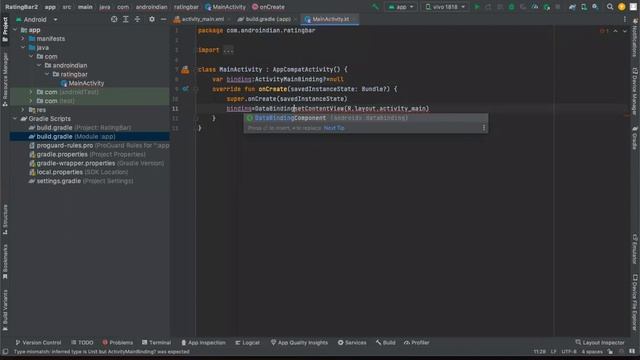Open the vivo 1818 device dropdown
This screenshot has height=360, width=640.
click(x=445, y=7)
